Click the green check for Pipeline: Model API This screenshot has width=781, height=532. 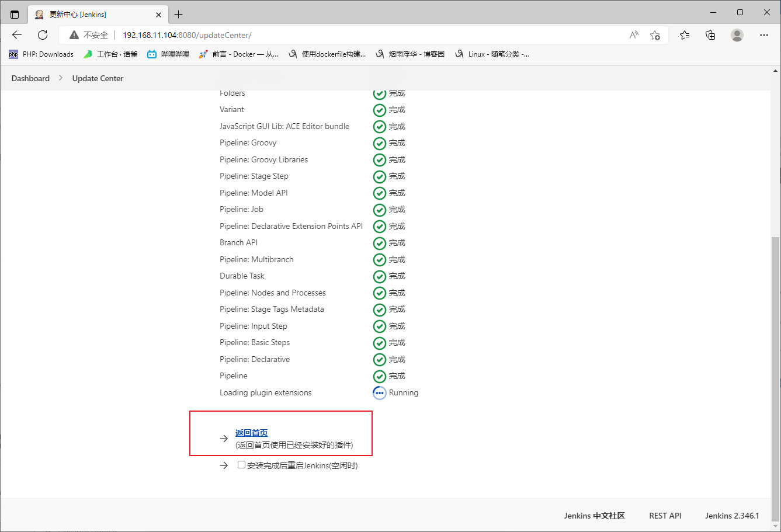click(380, 193)
